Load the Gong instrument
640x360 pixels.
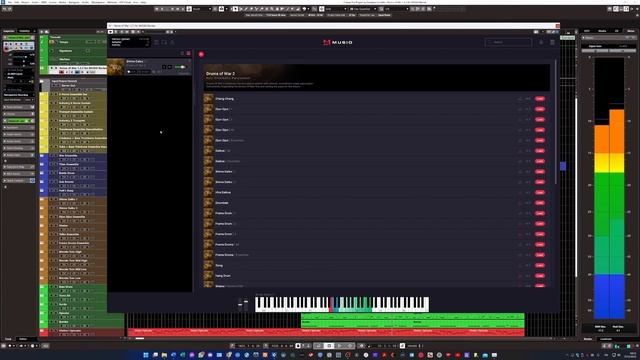540,265
